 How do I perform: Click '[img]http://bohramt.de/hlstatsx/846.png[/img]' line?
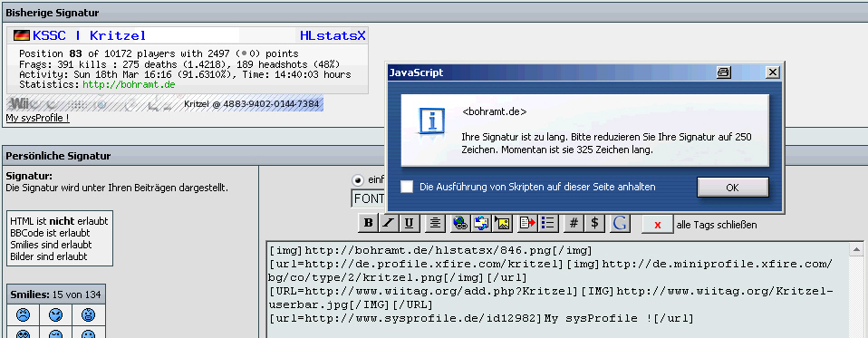(430, 250)
